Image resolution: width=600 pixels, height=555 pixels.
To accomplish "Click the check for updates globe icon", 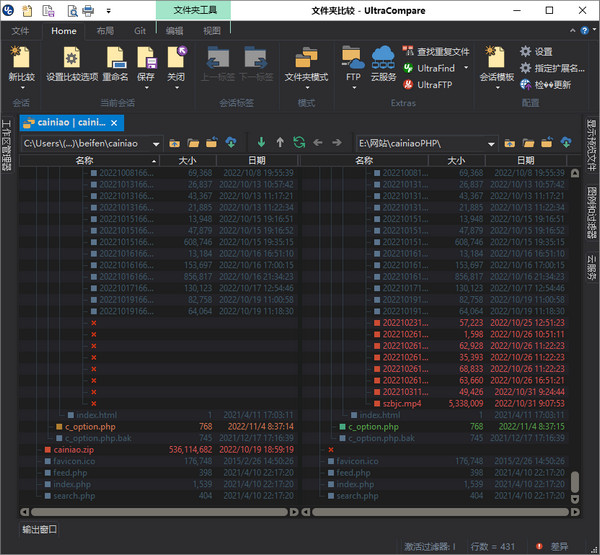I will click(525, 85).
